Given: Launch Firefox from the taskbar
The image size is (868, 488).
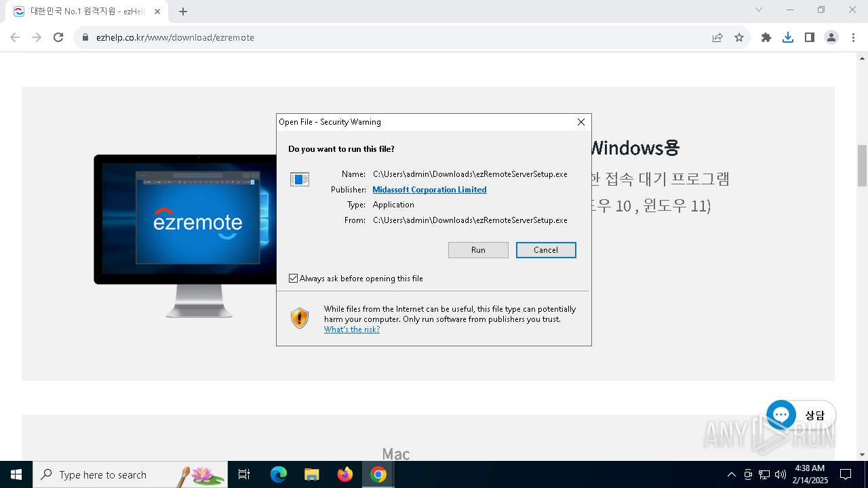Looking at the screenshot, I should pos(345,474).
